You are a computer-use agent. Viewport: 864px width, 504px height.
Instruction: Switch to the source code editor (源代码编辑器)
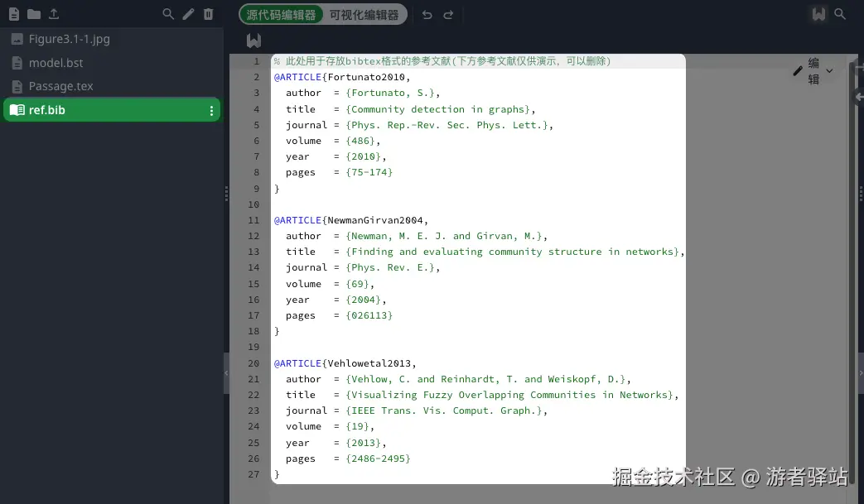tap(281, 15)
